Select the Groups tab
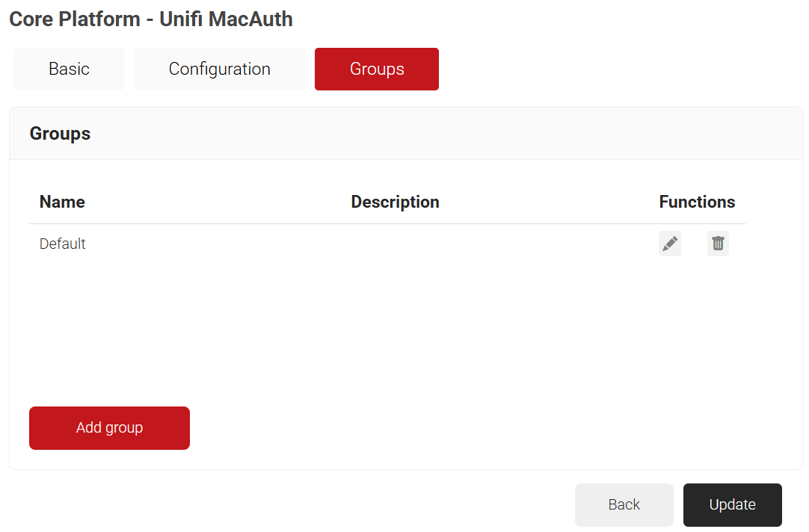 click(x=376, y=69)
